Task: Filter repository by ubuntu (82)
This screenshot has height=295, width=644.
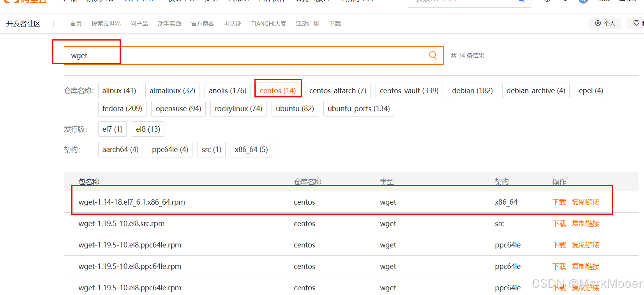Action: (295, 108)
